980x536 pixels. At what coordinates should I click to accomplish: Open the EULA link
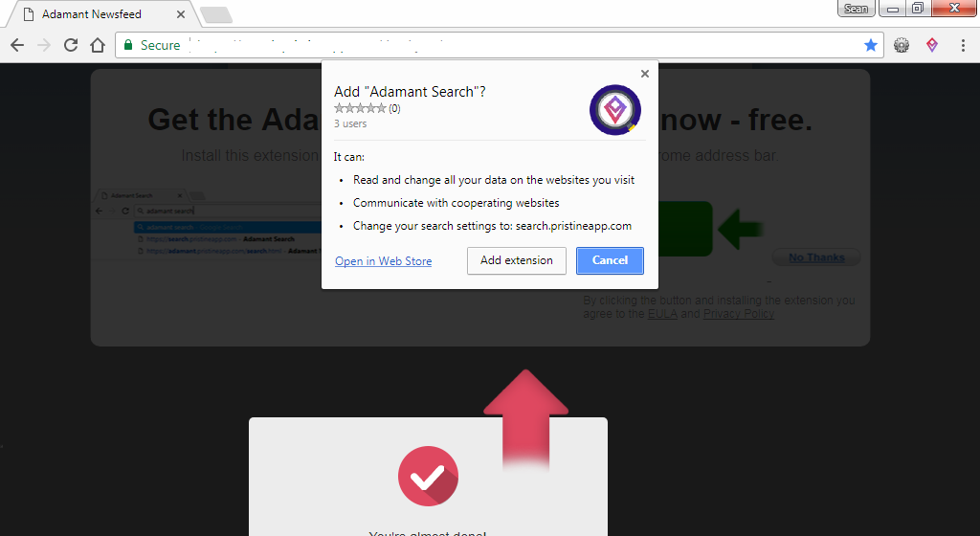[662, 314]
